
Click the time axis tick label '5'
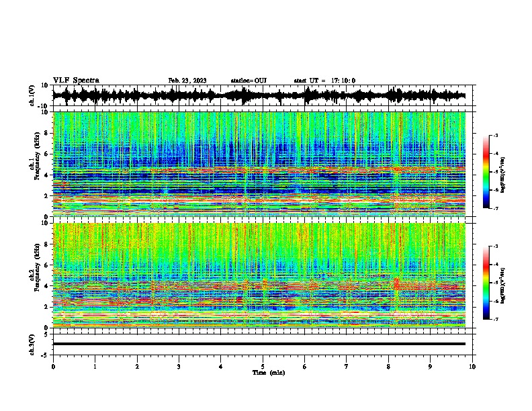click(263, 367)
